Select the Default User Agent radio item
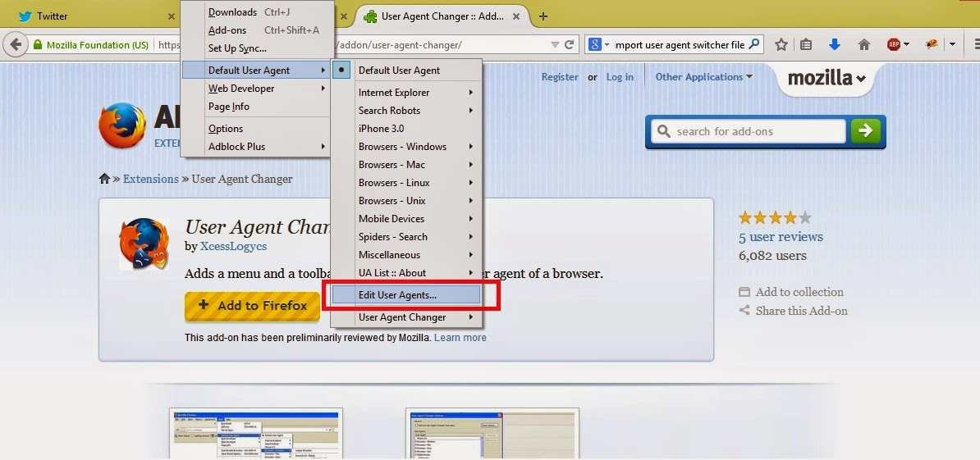The height and width of the screenshot is (460, 980). [406, 71]
